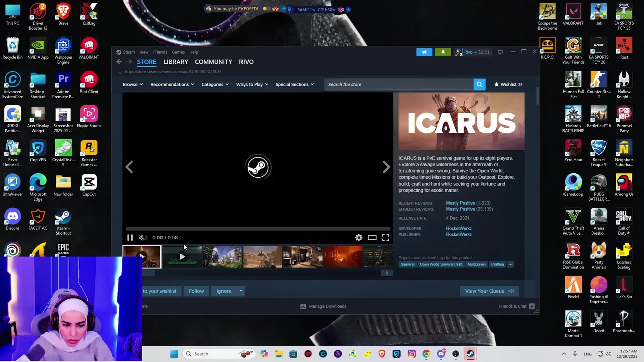Open Elgato Studio desktop icon
Image resolution: width=644 pixels, height=362 pixels.
(x=89, y=117)
